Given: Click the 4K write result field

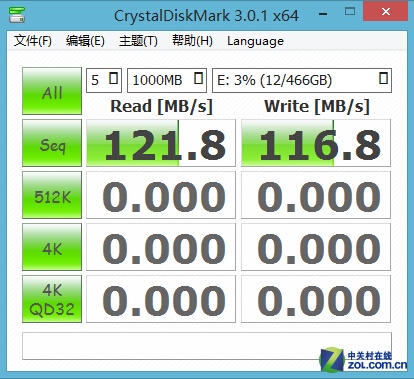Looking at the screenshot, I should click(x=316, y=247).
